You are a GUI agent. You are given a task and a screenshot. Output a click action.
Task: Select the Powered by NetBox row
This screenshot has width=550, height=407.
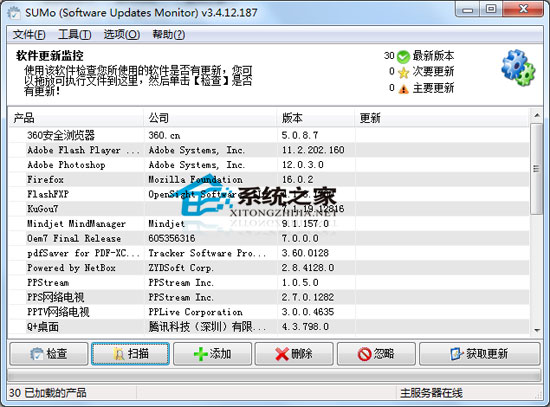point(269,268)
